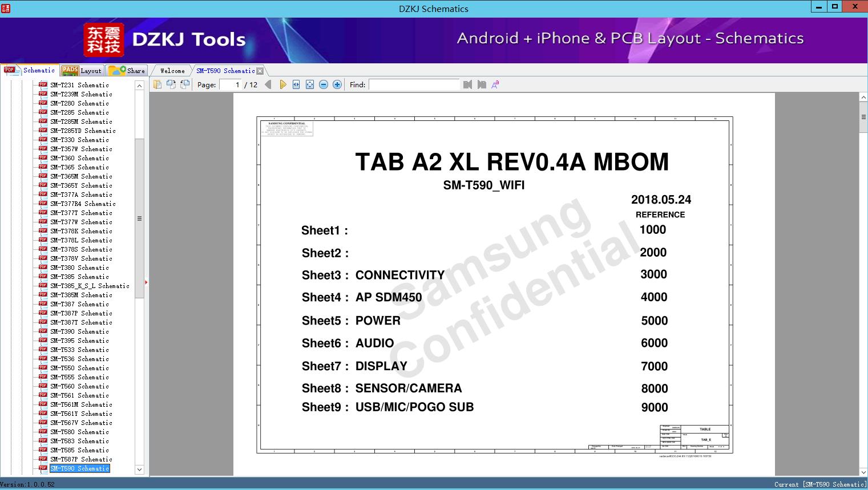Click the PDF icon beside SM-T585 Schematic
This screenshot has width=868, height=490.
tap(43, 449)
